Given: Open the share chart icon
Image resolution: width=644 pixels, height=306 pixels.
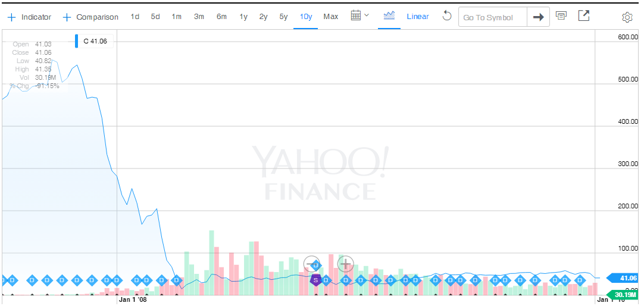Looking at the screenshot, I should [584, 15].
